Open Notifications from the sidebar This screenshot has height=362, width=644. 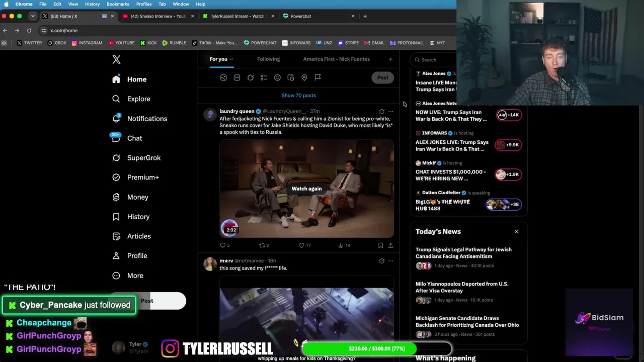click(x=139, y=119)
